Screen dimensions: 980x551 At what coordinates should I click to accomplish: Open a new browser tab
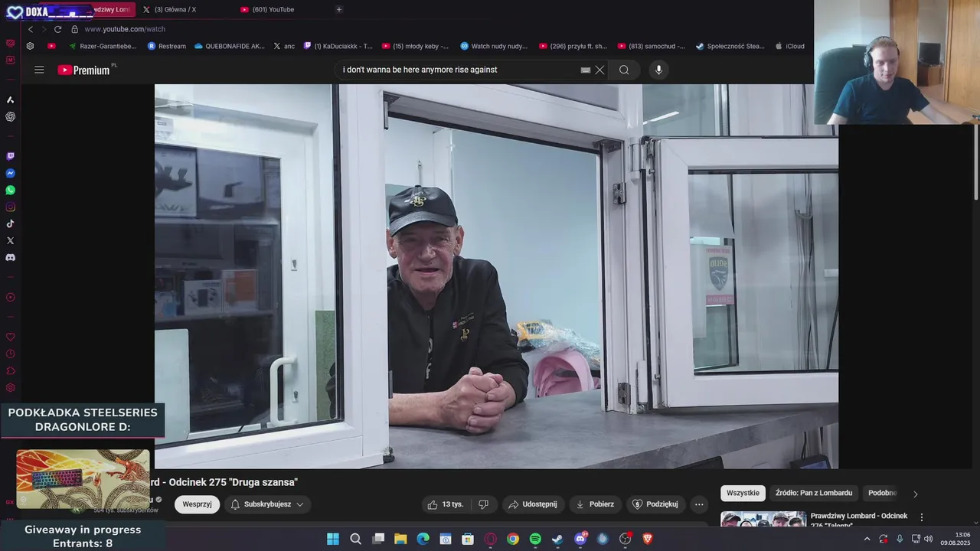pos(339,9)
